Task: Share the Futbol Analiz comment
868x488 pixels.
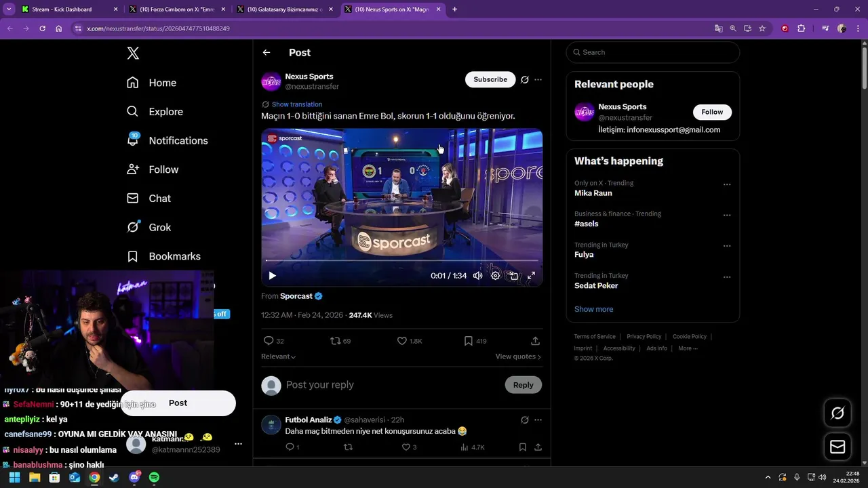Action: [538, 447]
